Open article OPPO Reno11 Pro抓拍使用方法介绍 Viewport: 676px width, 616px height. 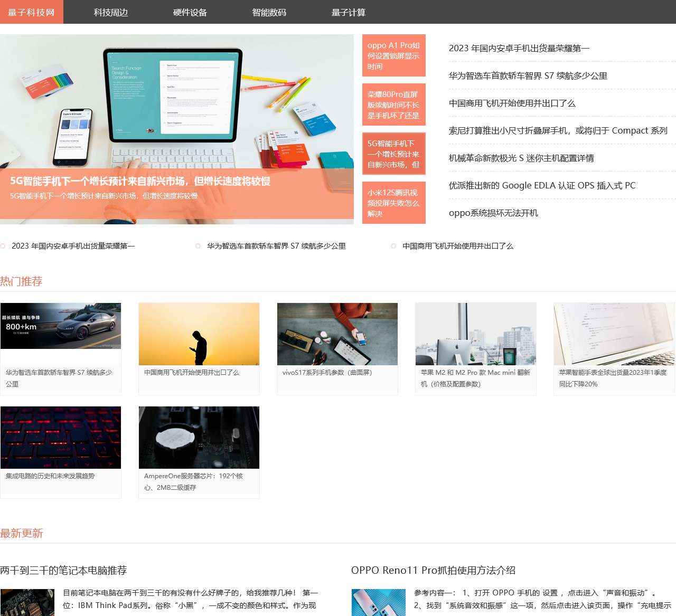click(x=434, y=571)
